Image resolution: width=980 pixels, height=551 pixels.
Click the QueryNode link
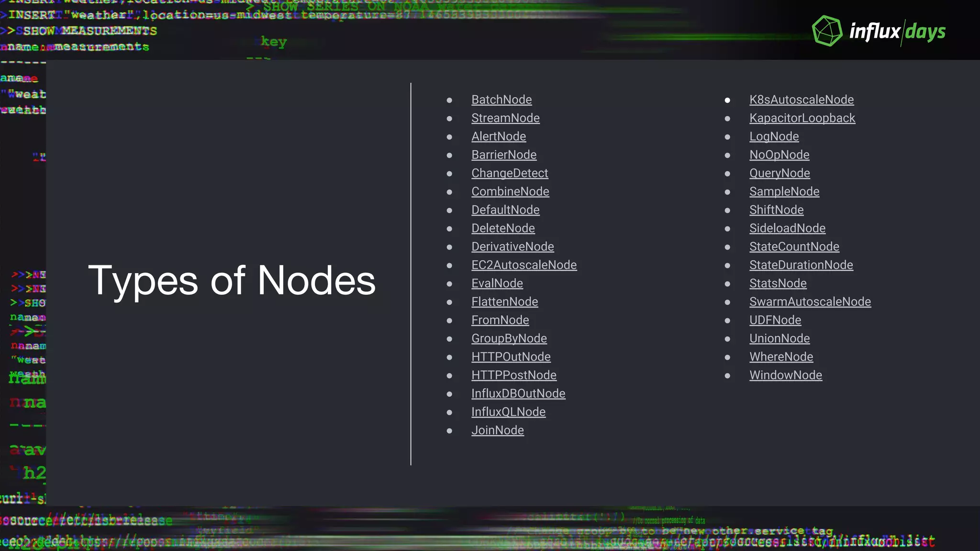point(780,173)
